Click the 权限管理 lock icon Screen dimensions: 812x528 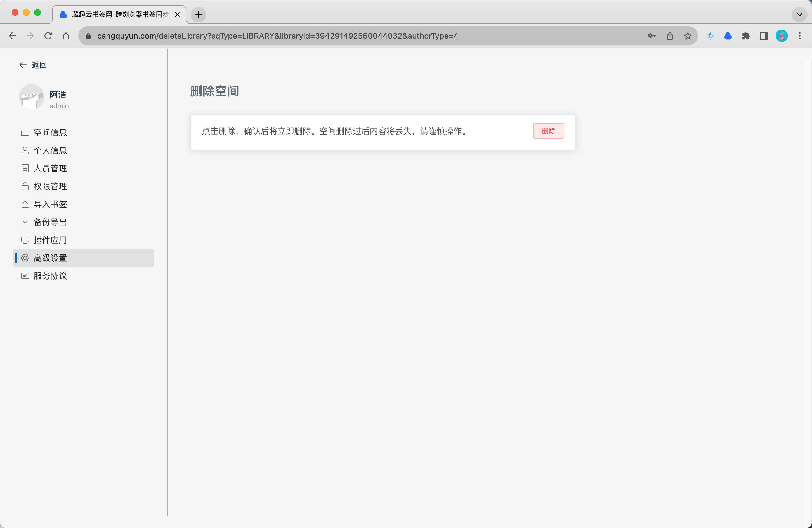point(25,186)
